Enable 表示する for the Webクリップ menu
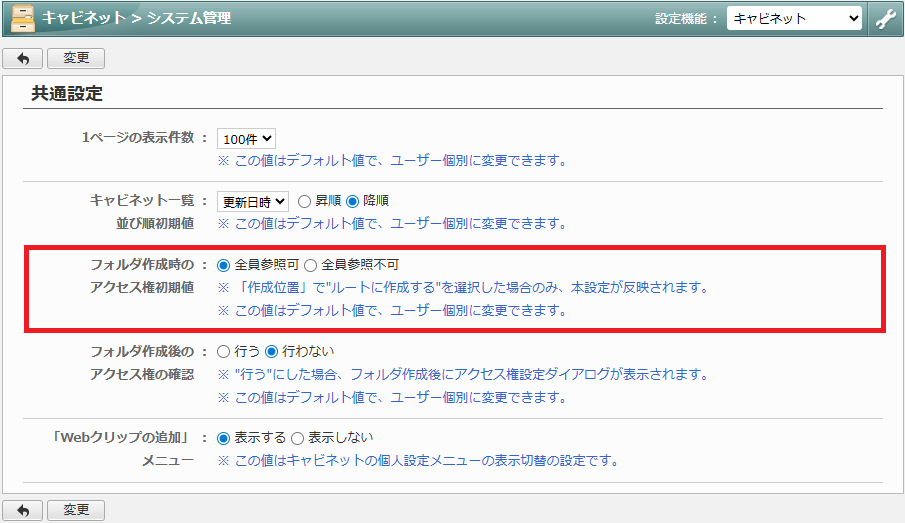This screenshot has height=523, width=905. pyautogui.click(x=223, y=438)
